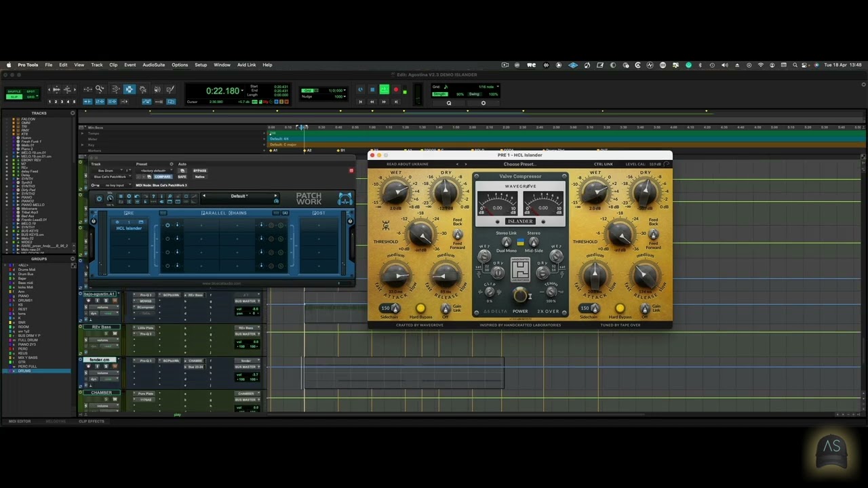The width and height of the screenshot is (868, 488).
Task: Click the main counter 0:22.180 field
Action: (x=222, y=90)
